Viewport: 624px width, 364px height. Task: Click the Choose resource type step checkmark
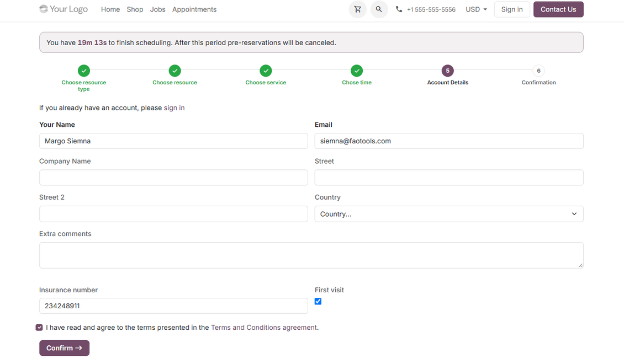point(83,71)
